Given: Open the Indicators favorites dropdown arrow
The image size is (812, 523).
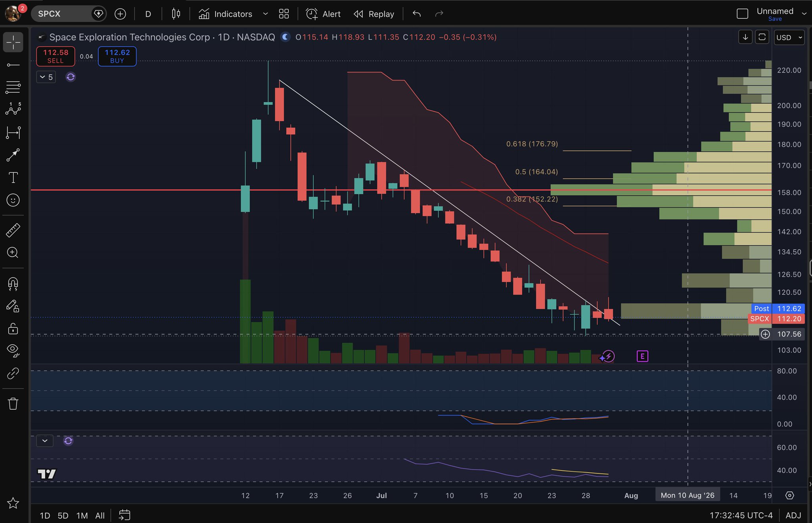Looking at the screenshot, I should (x=265, y=14).
